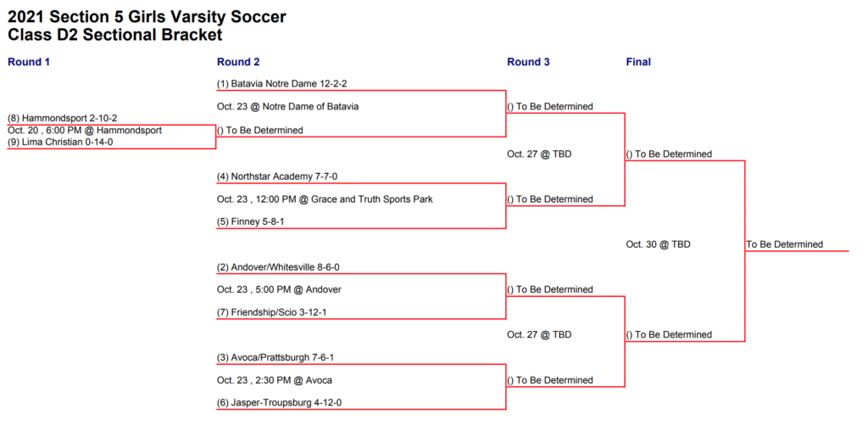Click Northstar Academy 7-7-0 team name

point(277,176)
